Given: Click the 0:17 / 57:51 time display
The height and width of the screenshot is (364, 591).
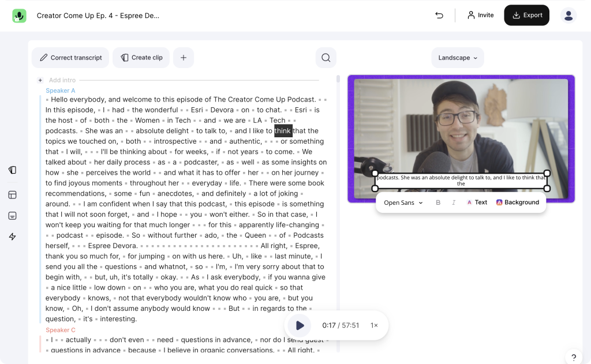Looking at the screenshot, I should coord(341,325).
